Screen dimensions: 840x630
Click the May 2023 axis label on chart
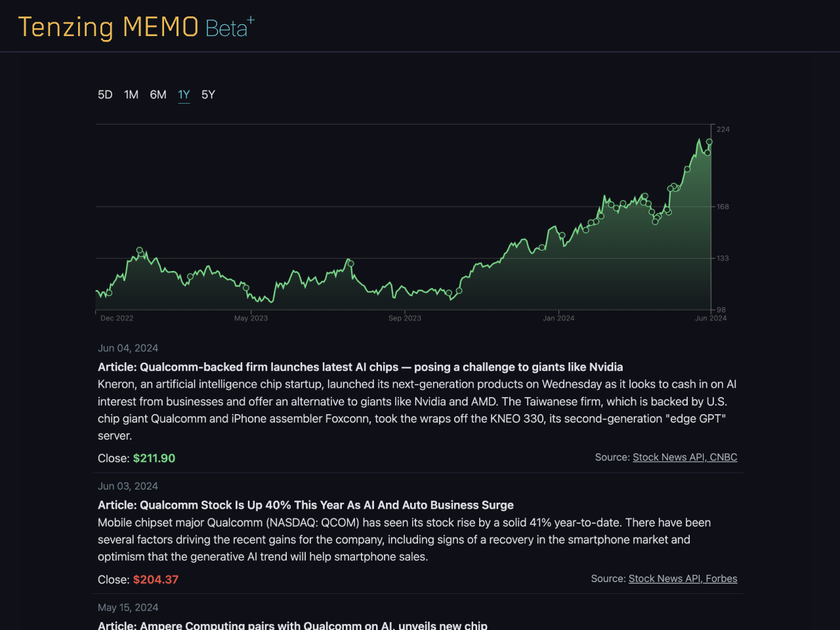pyautogui.click(x=251, y=318)
